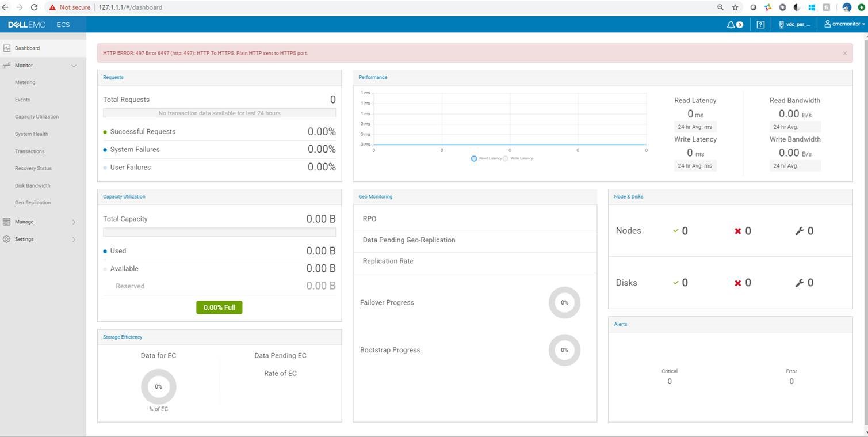Click the zoom magnifier icon in address bar
Viewport: 868px width, 437px height.
click(x=720, y=7)
